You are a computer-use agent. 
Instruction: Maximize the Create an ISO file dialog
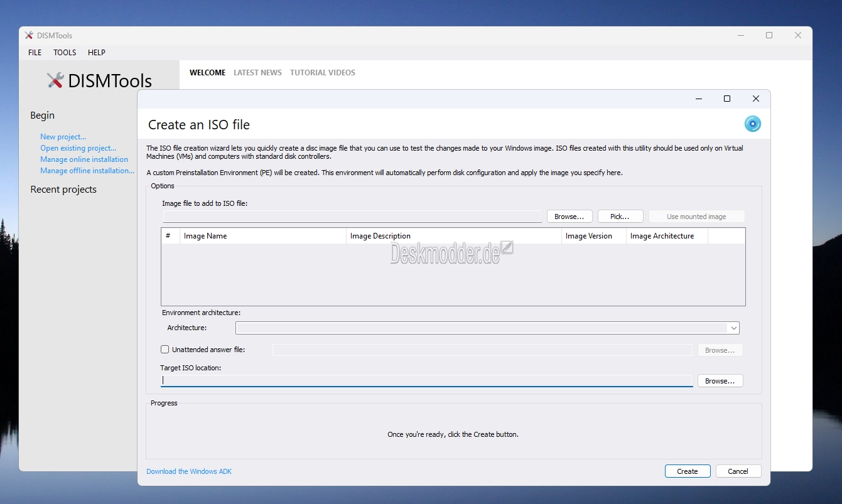click(x=727, y=99)
